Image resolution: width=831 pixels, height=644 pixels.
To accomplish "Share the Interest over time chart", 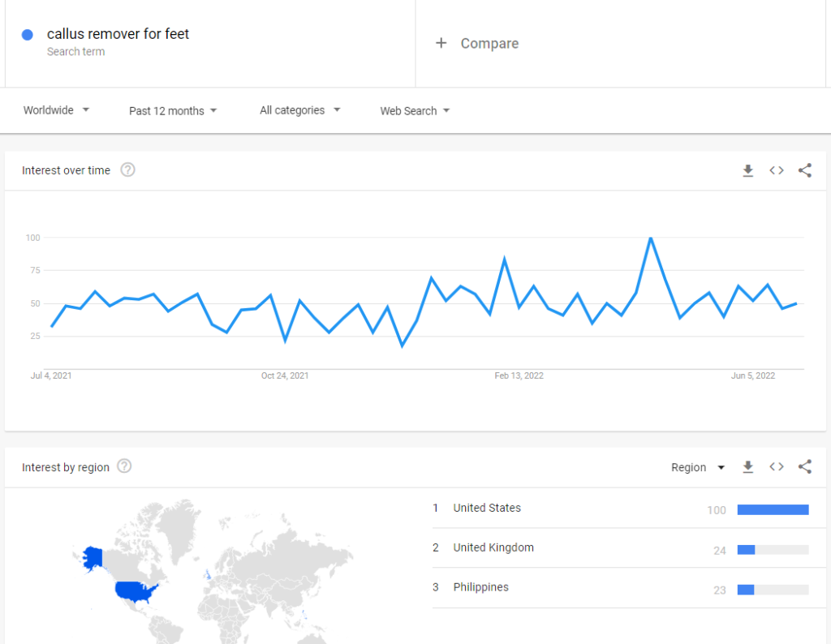I will (805, 170).
